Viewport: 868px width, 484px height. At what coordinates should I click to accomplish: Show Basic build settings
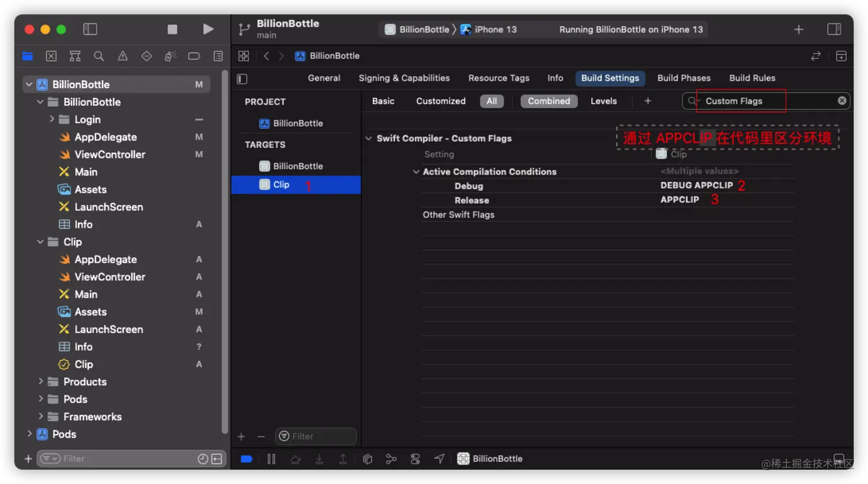click(383, 101)
